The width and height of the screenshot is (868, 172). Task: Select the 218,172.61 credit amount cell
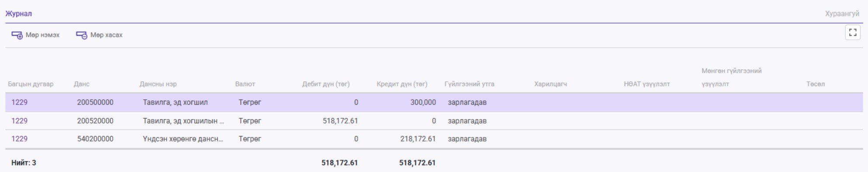coord(418,139)
